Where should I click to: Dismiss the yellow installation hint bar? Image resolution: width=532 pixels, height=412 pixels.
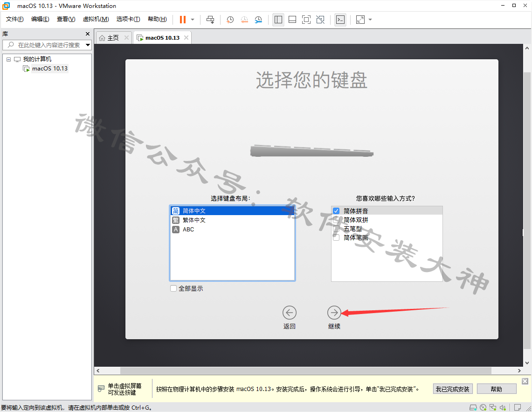click(525, 381)
